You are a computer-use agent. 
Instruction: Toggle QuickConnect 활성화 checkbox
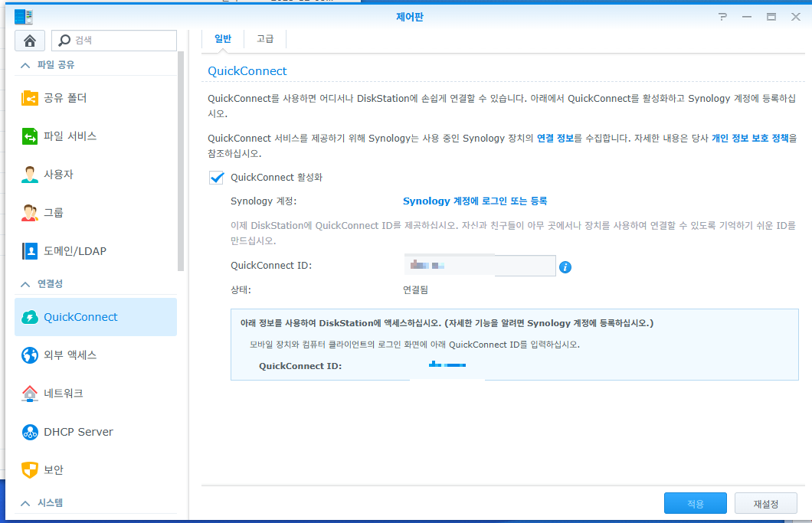coord(217,178)
